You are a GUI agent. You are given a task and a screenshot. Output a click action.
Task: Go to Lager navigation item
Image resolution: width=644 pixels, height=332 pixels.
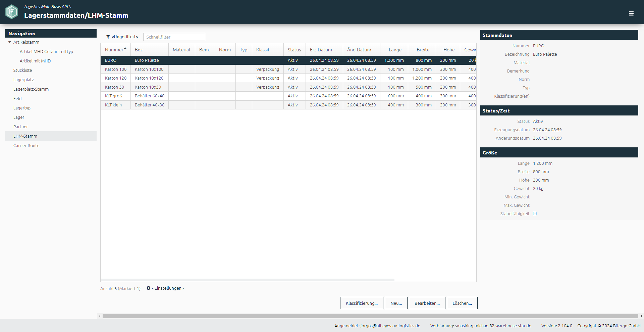click(19, 117)
